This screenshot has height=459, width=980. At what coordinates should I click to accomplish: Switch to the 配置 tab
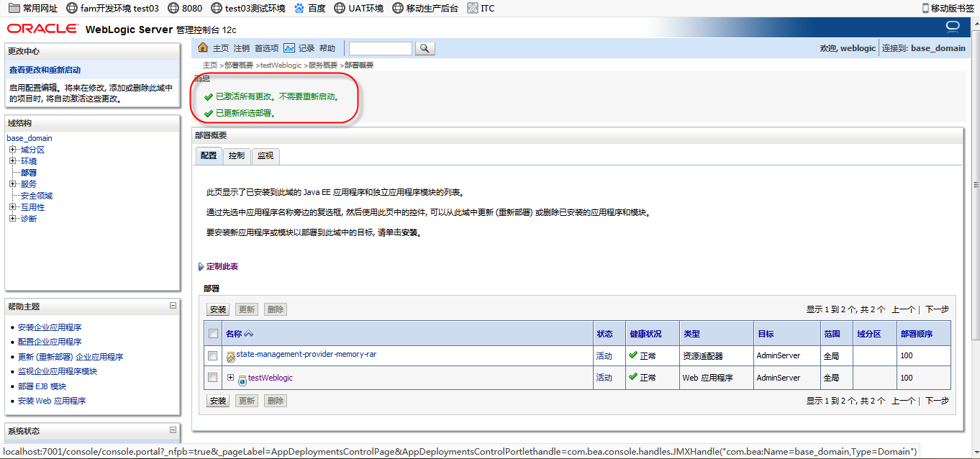[209, 155]
